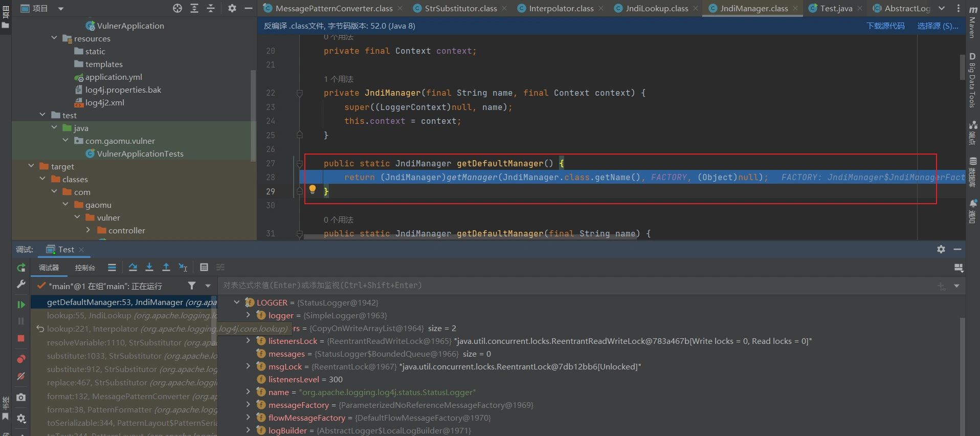Open View Breakpoints red circles icon
The image size is (980, 436).
[21, 359]
